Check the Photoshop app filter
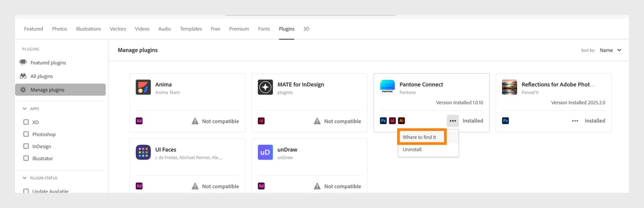Screen dimensions: 644x208 (26, 134)
